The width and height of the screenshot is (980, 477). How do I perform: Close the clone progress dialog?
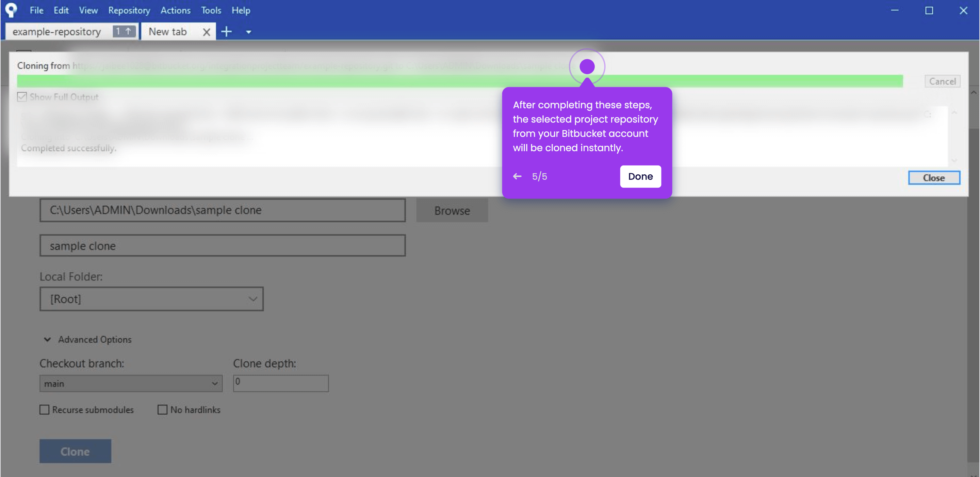934,178
